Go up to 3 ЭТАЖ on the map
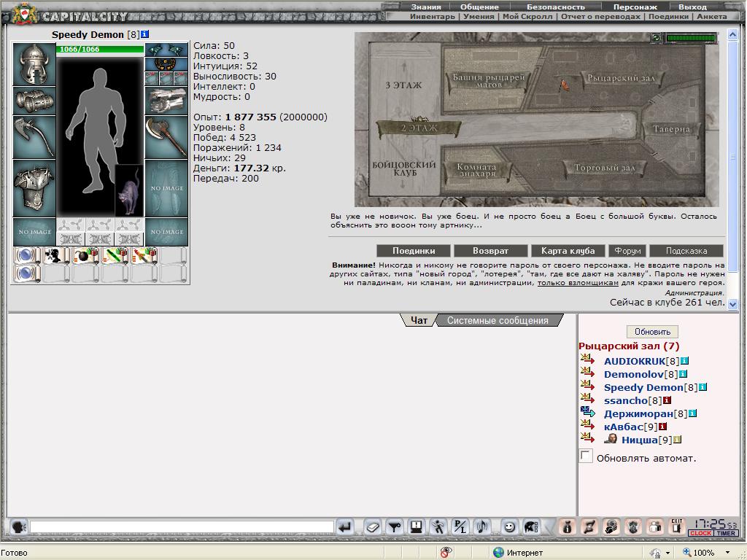The image size is (747, 560). [403, 85]
